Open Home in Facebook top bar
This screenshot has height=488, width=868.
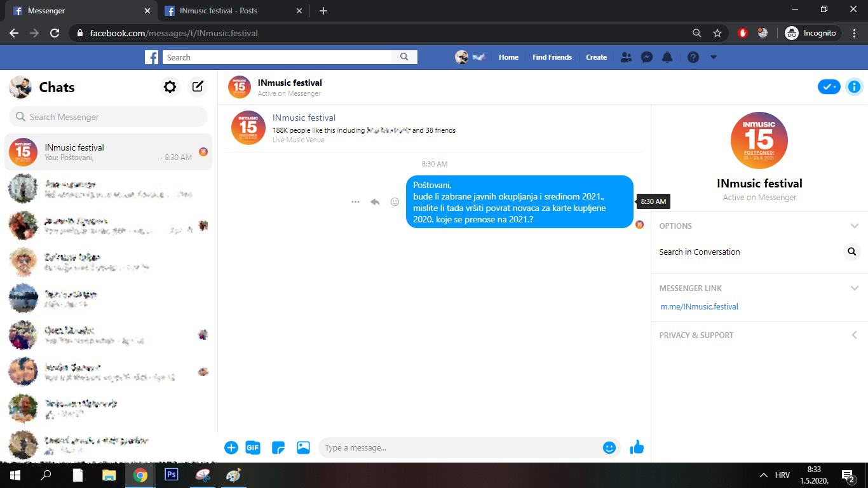coord(508,57)
